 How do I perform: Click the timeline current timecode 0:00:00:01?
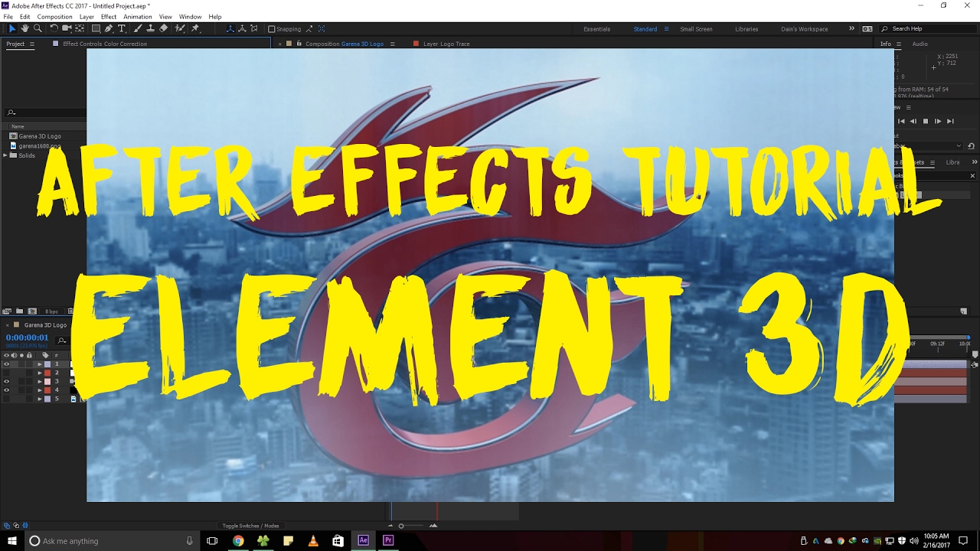(x=27, y=337)
